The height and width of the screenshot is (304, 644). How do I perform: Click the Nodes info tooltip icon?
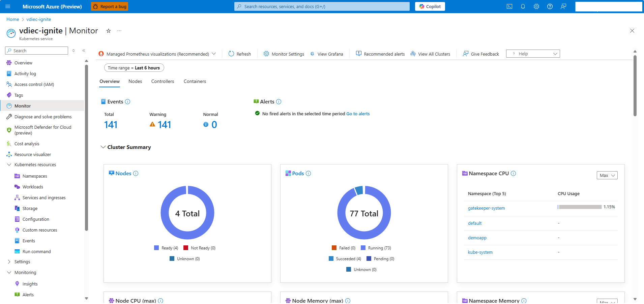[136, 173]
